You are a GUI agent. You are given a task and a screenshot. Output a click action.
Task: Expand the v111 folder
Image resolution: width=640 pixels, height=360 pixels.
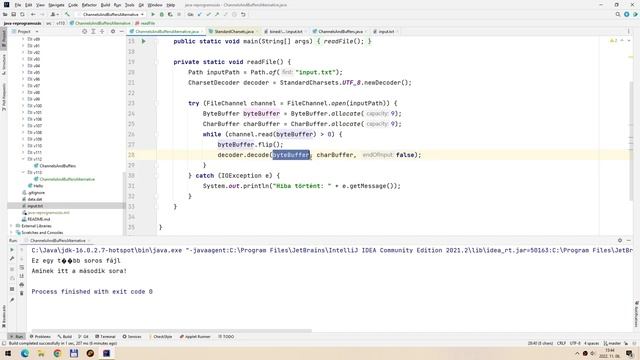click(23, 152)
